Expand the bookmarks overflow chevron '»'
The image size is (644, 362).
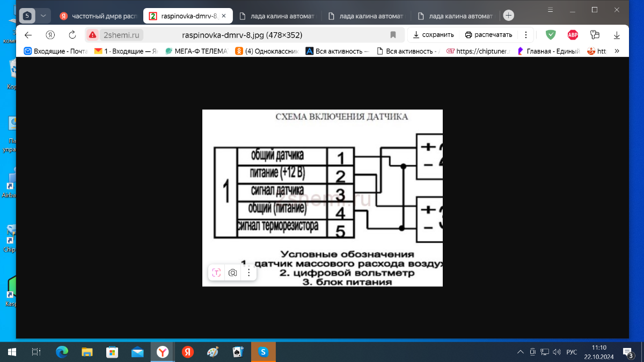pyautogui.click(x=617, y=51)
